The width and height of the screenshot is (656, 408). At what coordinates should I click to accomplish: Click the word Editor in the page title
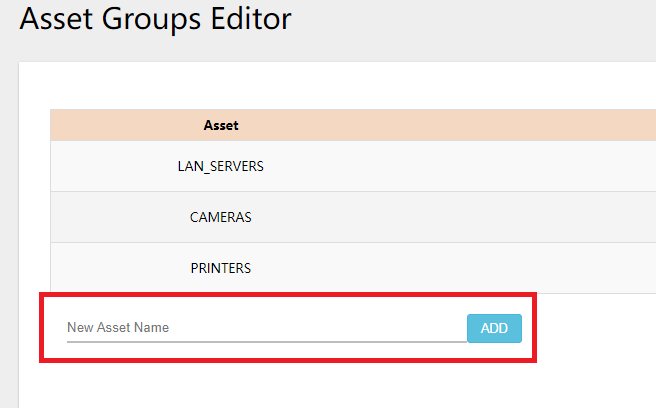click(x=245, y=19)
